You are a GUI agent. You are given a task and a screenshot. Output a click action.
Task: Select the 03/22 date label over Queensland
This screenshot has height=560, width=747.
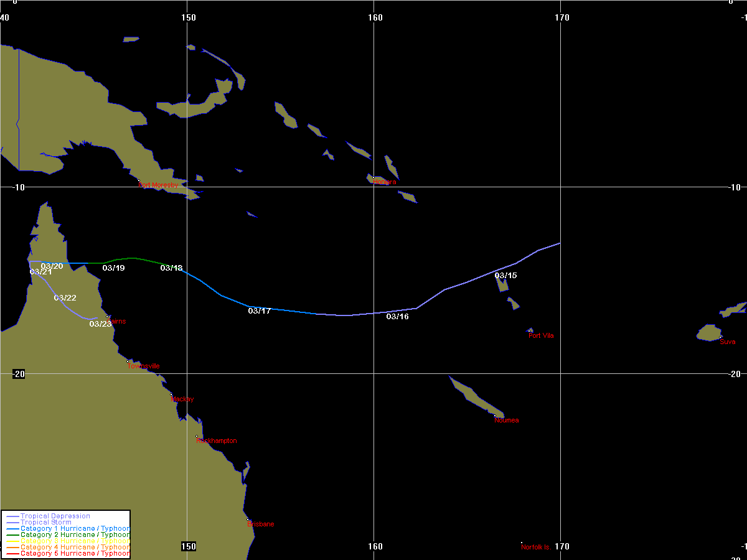(65, 298)
